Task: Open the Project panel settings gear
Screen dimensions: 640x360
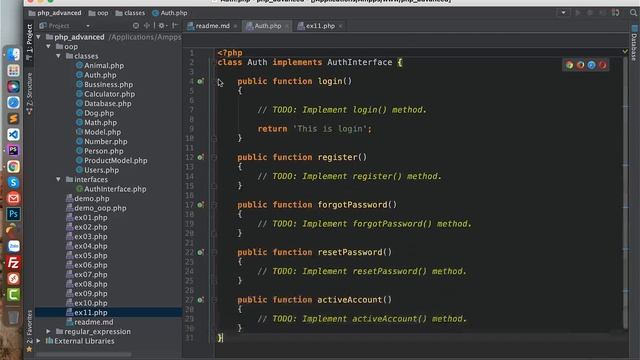Action: 162,26
